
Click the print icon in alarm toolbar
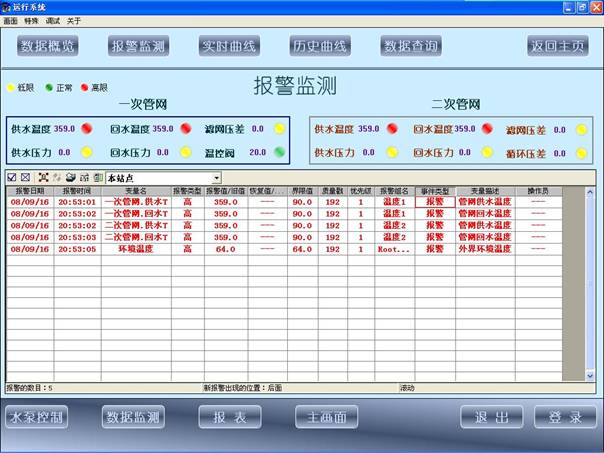[x=70, y=177]
